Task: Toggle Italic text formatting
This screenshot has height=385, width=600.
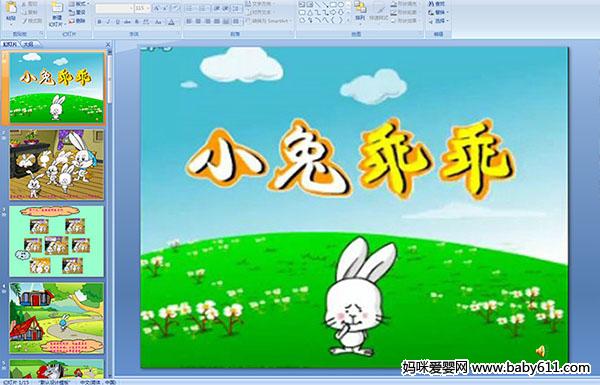Action: click(x=108, y=22)
